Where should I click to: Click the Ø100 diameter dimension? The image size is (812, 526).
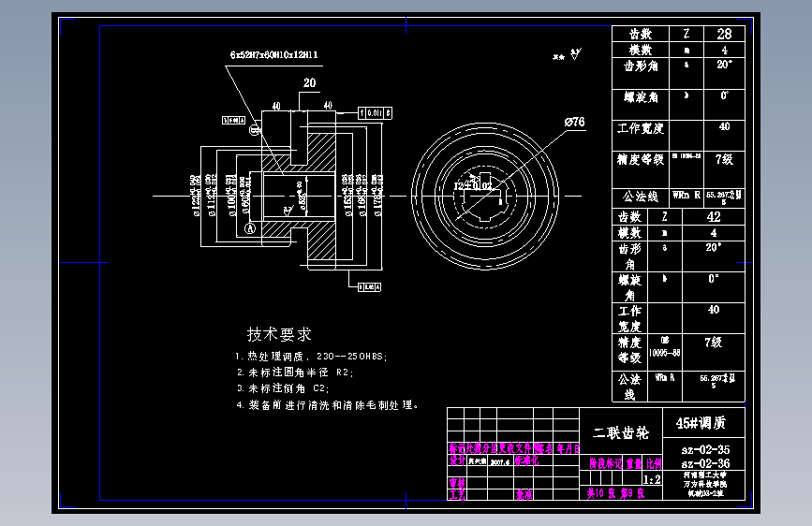231,196
